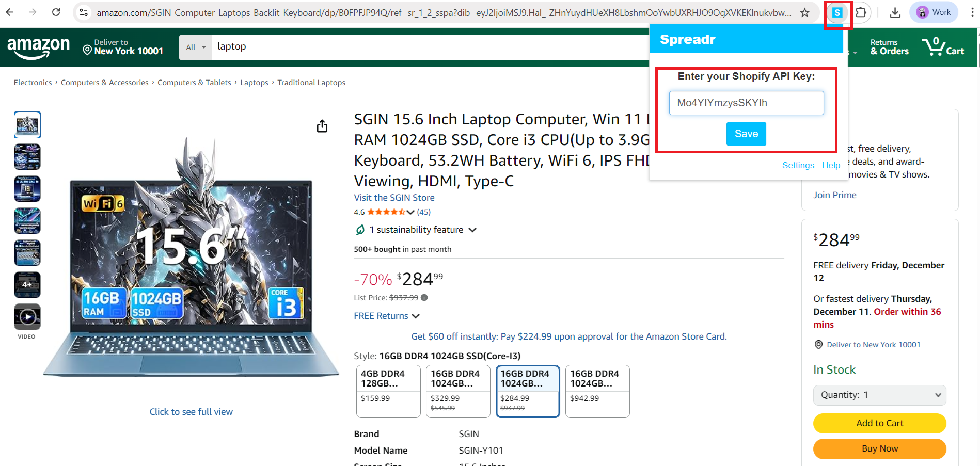
Task: Open the Extensions puzzle icon
Action: pyautogui.click(x=861, y=12)
